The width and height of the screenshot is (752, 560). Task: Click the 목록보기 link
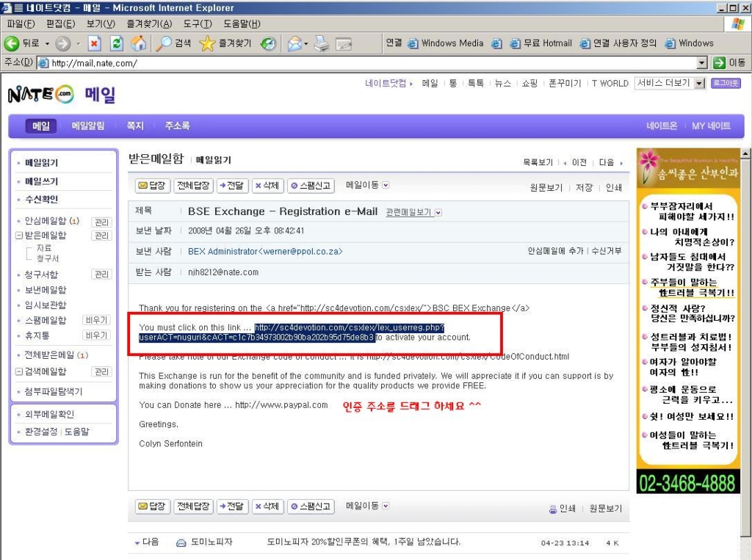point(538,162)
